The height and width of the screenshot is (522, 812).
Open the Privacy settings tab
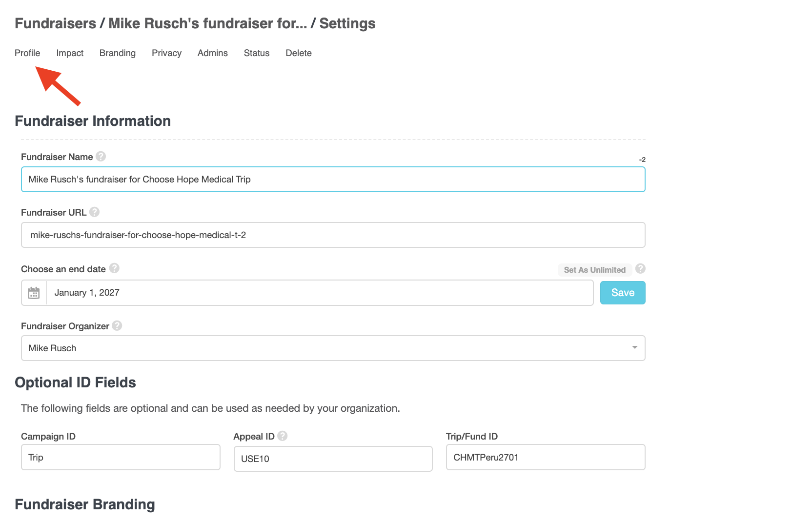point(166,53)
